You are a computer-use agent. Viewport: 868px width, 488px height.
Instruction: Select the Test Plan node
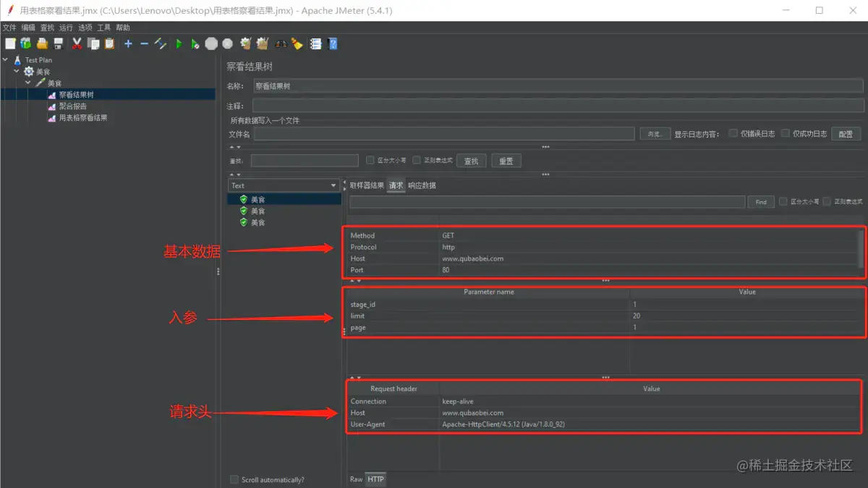pyautogui.click(x=38, y=60)
